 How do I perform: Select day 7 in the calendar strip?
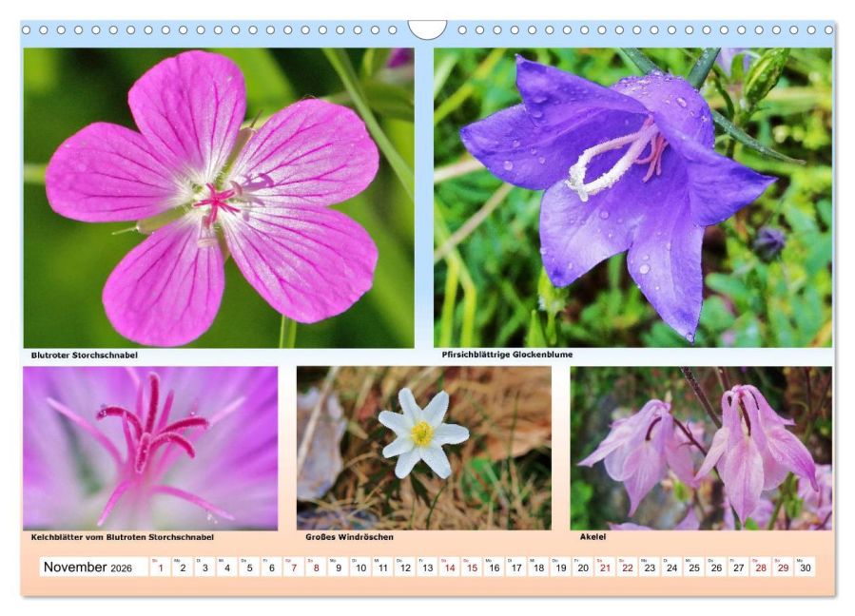pyautogui.click(x=294, y=567)
